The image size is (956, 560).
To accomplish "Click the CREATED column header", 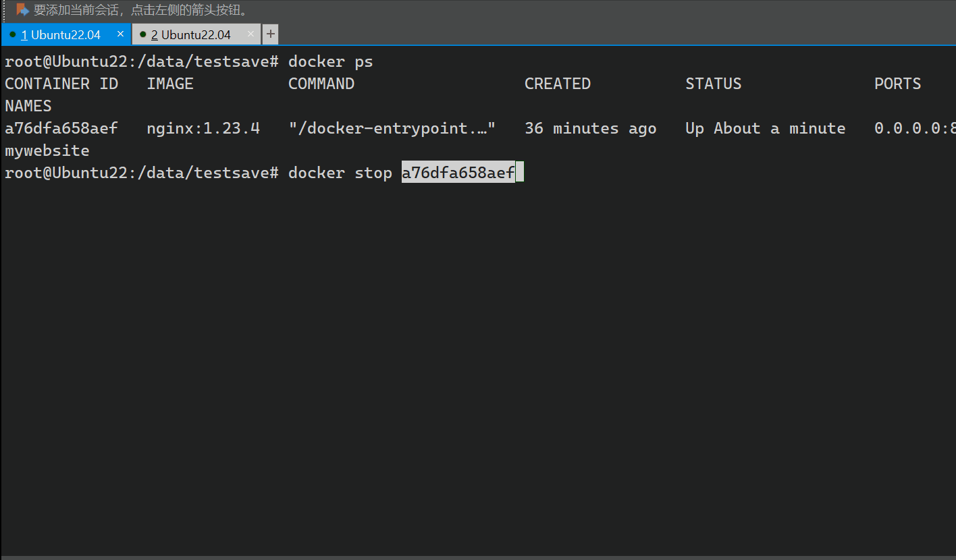I will click(558, 84).
